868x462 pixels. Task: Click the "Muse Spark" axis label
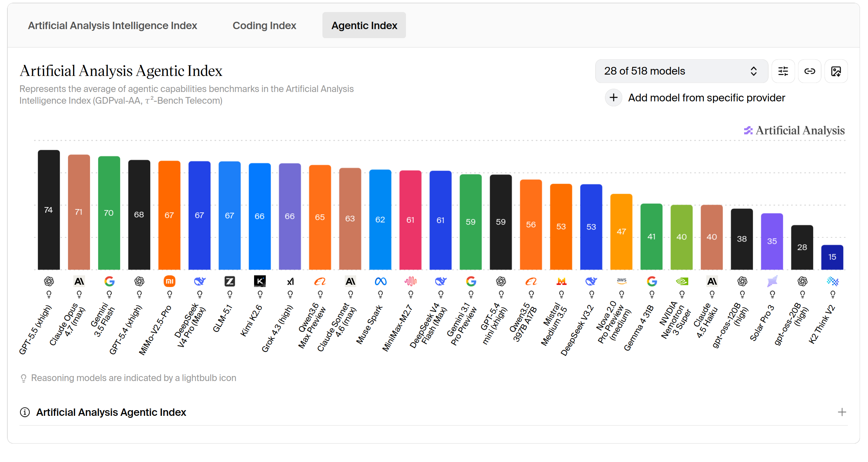pyautogui.click(x=370, y=325)
